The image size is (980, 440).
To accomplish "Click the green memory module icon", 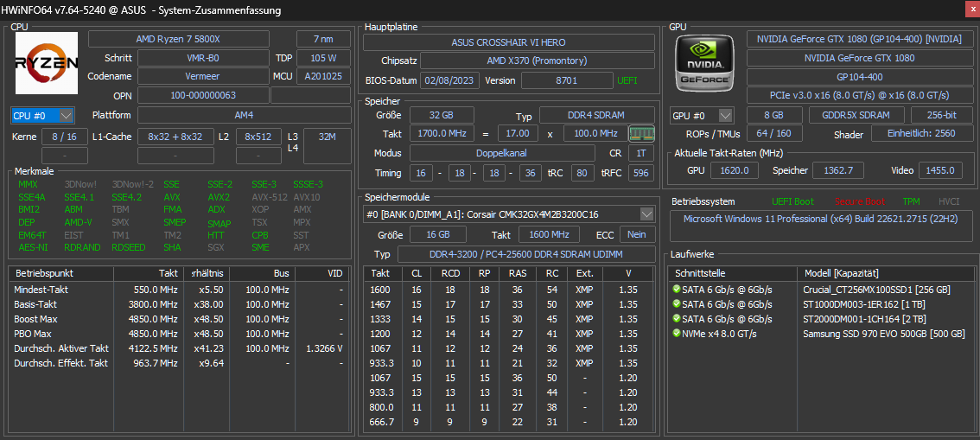I will 641,134.
